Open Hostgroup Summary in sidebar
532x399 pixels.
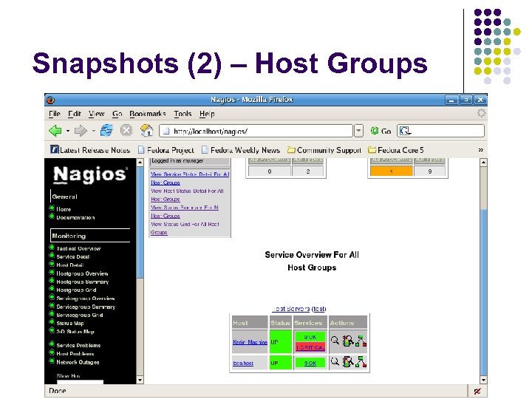tap(83, 282)
